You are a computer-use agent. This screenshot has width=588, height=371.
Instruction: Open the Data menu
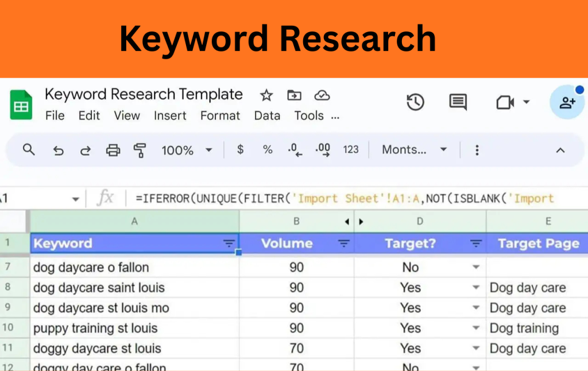coord(267,115)
